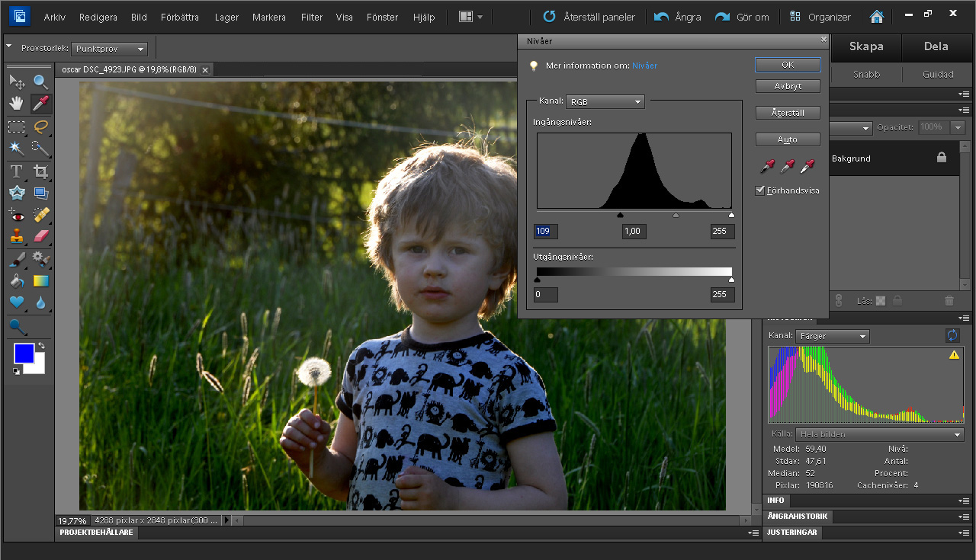Click the blue foreground color swatch
Image resolution: width=976 pixels, height=560 pixels.
pos(24,354)
